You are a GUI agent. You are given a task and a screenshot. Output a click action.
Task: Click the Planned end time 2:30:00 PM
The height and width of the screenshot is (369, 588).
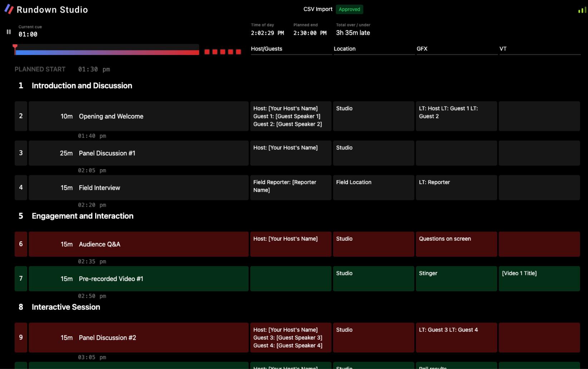pos(310,33)
